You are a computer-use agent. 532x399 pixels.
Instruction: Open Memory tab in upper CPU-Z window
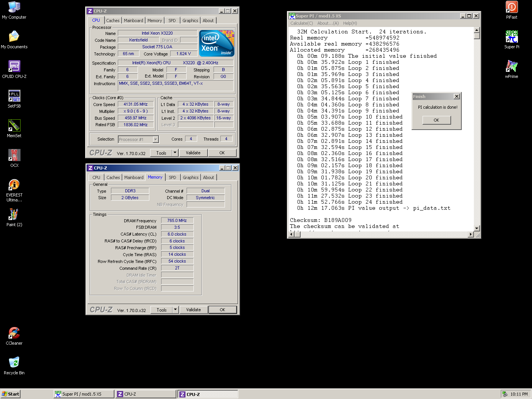click(155, 21)
